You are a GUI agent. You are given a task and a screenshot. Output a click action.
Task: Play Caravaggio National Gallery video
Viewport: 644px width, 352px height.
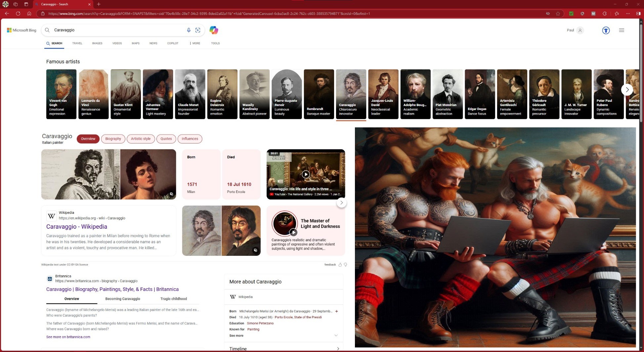(x=306, y=174)
